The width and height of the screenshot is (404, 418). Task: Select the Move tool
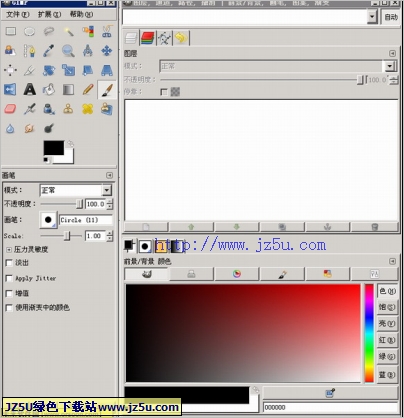(107, 51)
